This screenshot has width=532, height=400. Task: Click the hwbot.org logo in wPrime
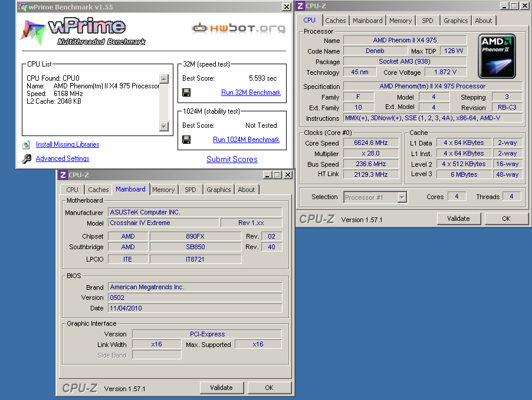[238, 28]
